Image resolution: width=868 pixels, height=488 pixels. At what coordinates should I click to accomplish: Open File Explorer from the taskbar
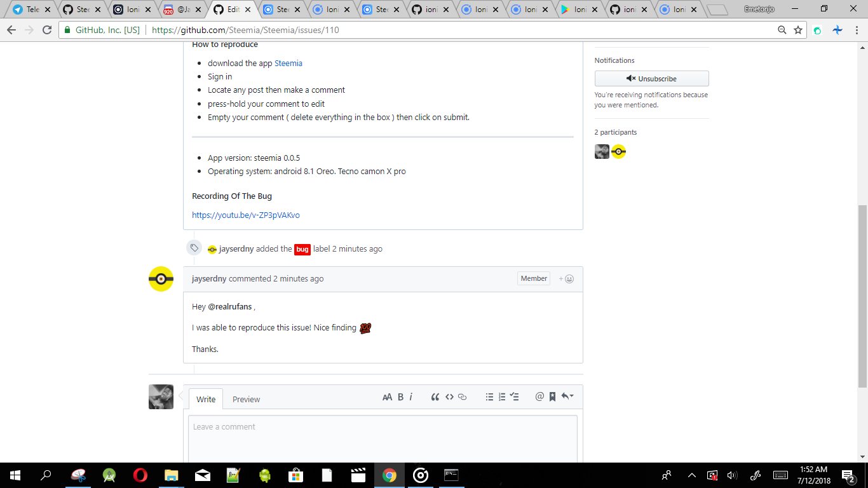[x=172, y=475]
